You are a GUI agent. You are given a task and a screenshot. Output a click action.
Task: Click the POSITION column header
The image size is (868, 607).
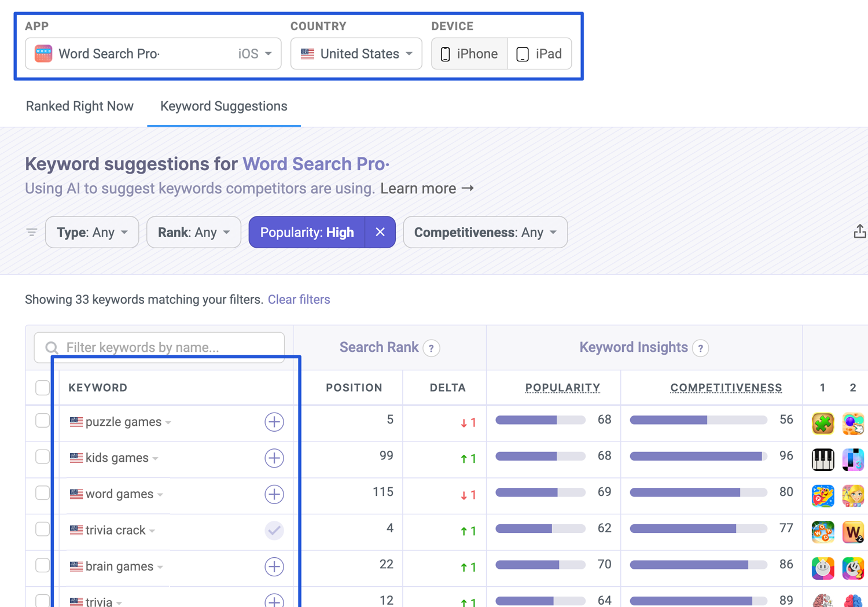(x=354, y=388)
